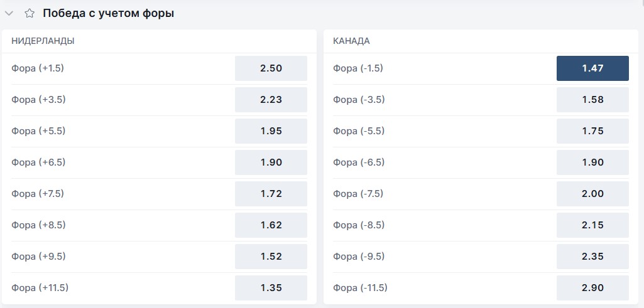
Task: Click the КАНАДА column header
Action: (352, 41)
